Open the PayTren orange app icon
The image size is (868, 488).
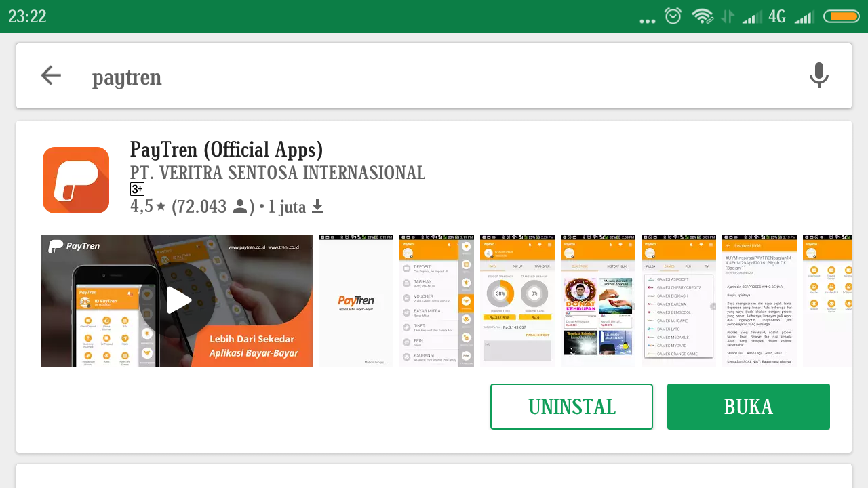pyautogui.click(x=76, y=180)
